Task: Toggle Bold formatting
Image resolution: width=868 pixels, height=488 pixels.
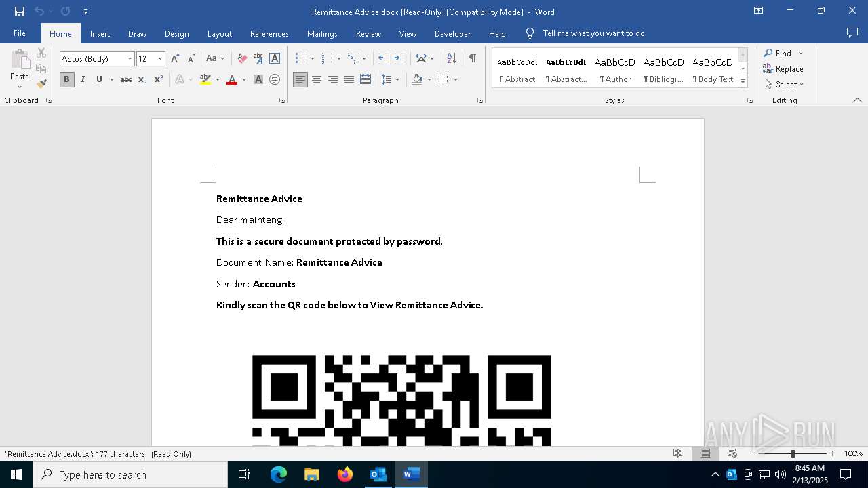Action: [66, 79]
